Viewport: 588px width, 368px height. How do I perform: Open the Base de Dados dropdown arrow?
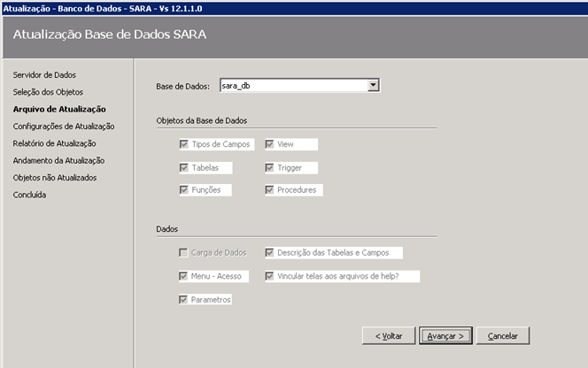click(373, 86)
